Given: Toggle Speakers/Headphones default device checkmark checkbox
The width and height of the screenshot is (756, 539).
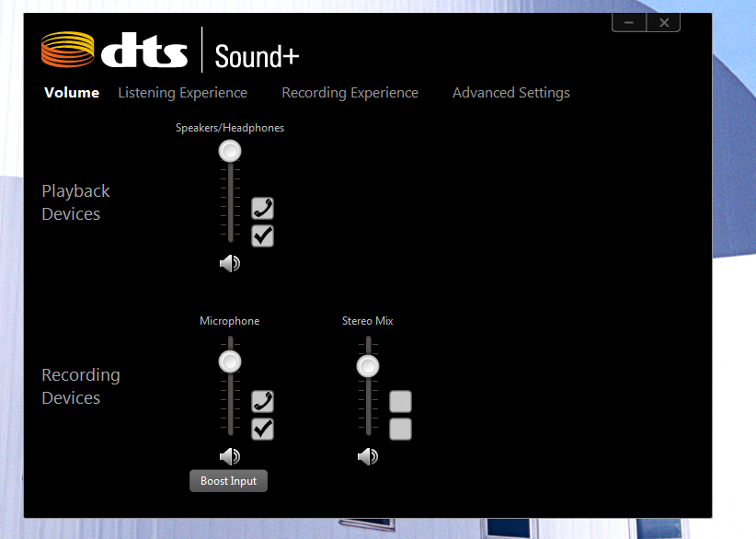Looking at the screenshot, I should tap(262, 235).
